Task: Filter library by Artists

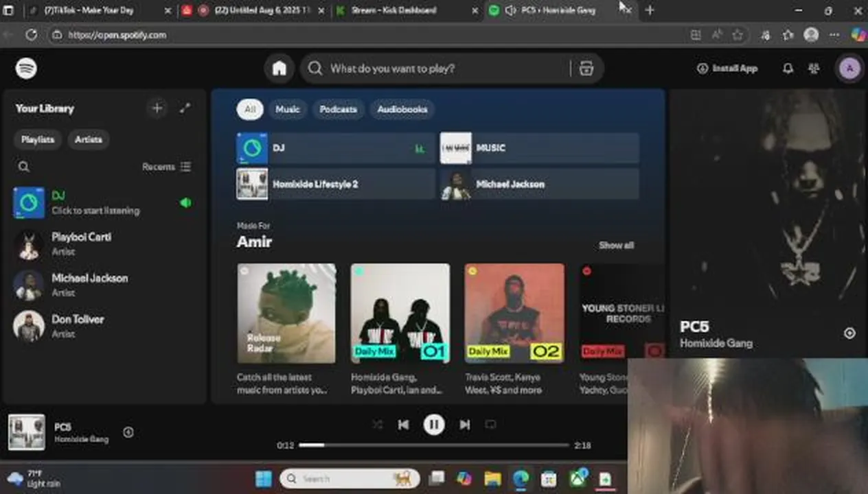Action: point(89,139)
